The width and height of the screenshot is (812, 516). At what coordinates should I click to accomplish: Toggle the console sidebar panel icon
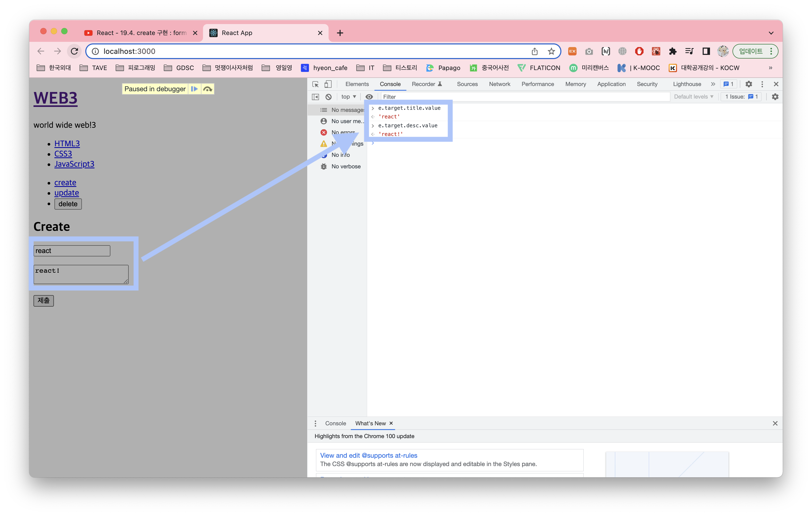[x=316, y=97]
